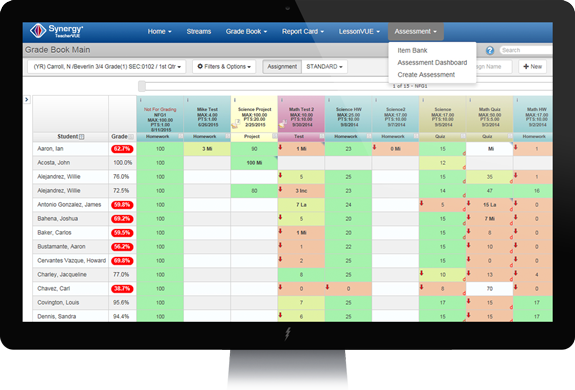Open the Home menu

(160, 32)
